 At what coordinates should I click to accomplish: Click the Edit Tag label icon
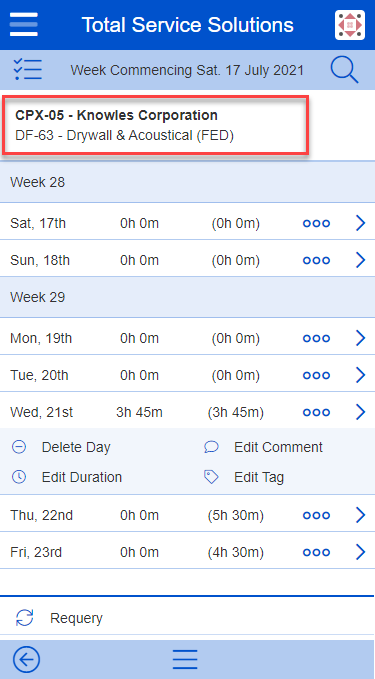[211, 477]
